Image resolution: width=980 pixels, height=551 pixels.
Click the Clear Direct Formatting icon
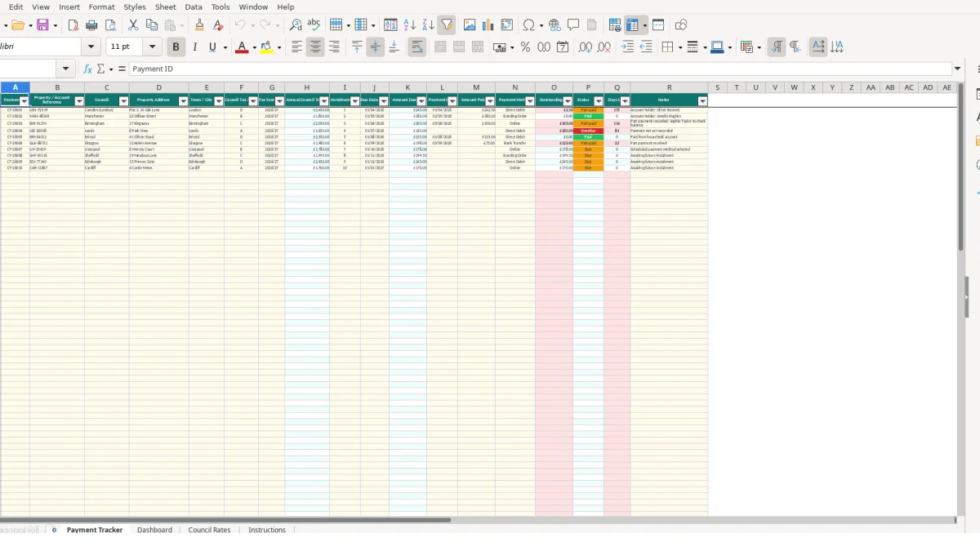tap(218, 25)
